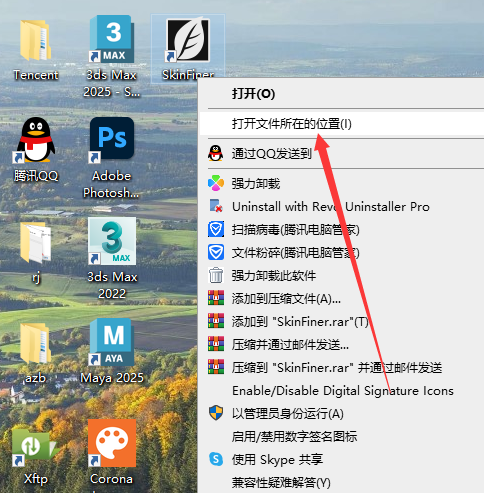The height and width of the screenshot is (493, 484).
Task: Choose 启用/禁用数字签名图标 menu entry
Action: pos(342,437)
